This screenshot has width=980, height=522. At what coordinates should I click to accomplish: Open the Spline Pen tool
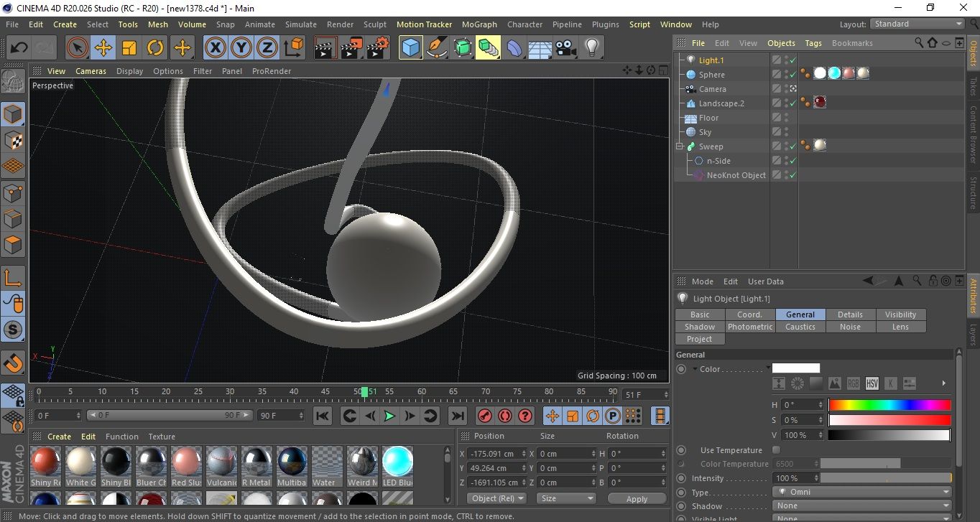[x=436, y=48]
